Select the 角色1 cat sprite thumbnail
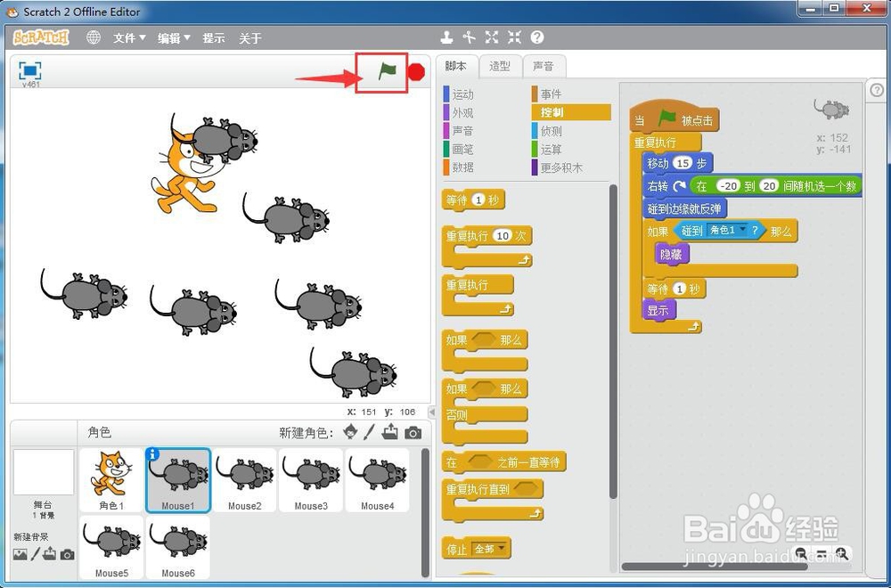This screenshot has height=588, width=891. tap(111, 480)
